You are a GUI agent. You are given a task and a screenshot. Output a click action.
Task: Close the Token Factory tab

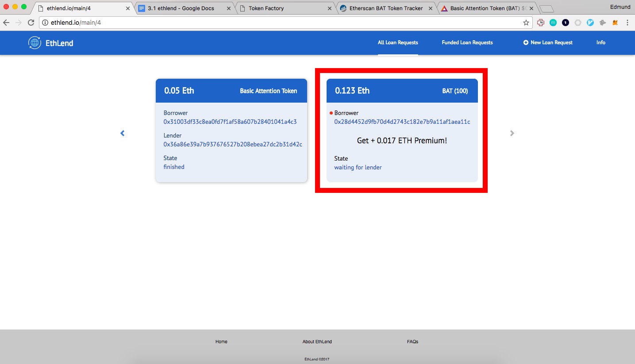pos(329,8)
